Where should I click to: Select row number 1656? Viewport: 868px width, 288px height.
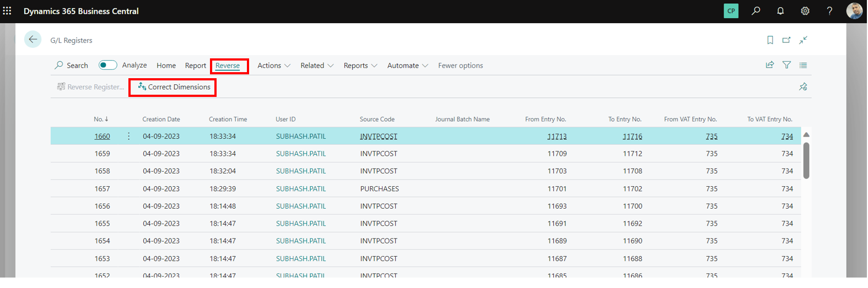102,206
